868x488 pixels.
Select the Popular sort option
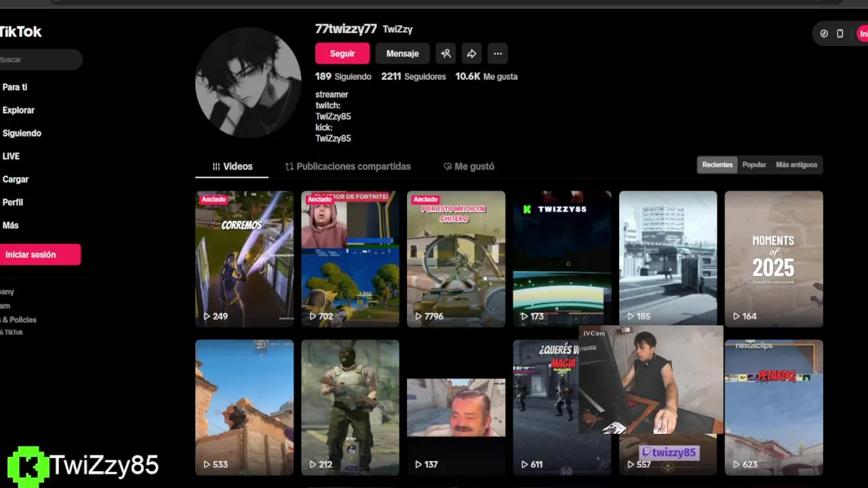click(754, 165)
